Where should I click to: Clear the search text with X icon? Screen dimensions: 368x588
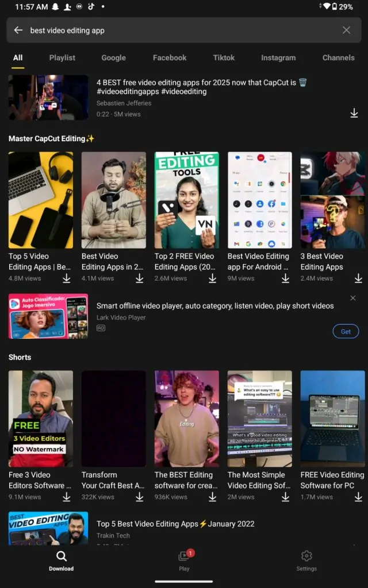tap(346, 30)
